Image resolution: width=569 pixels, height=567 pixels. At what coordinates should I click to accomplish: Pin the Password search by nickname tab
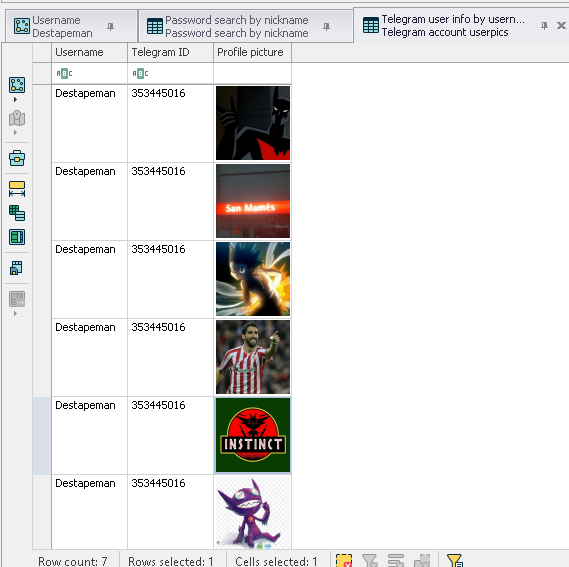tap(327, 26)
